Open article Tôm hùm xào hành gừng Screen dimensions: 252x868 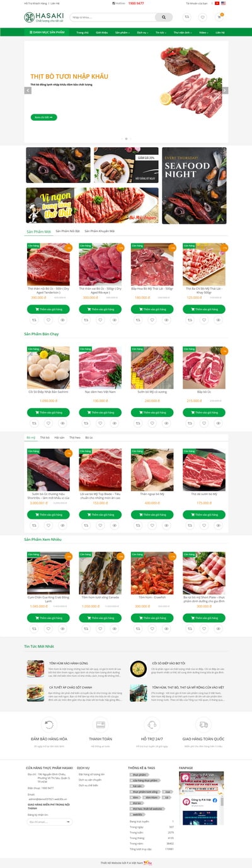click(64, 662)
